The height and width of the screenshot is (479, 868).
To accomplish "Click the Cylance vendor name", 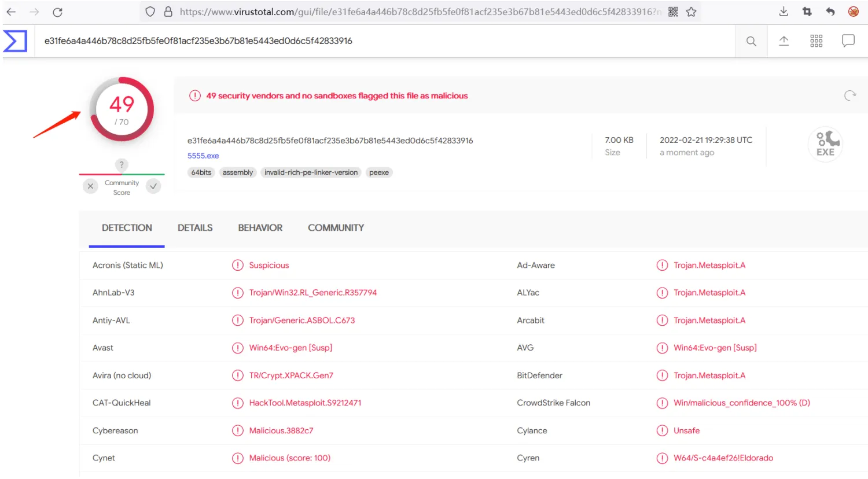I will [x=532, y=431].
